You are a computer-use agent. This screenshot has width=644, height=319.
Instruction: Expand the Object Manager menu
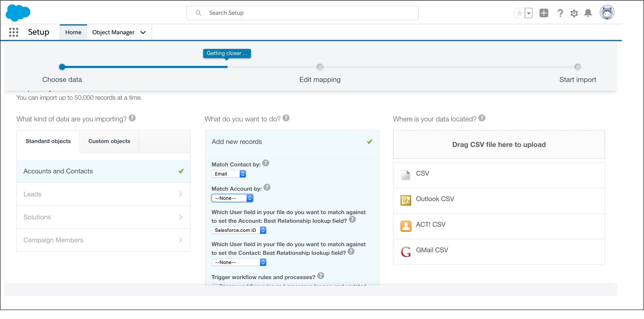pyautogui.click(x=119, y=32)
